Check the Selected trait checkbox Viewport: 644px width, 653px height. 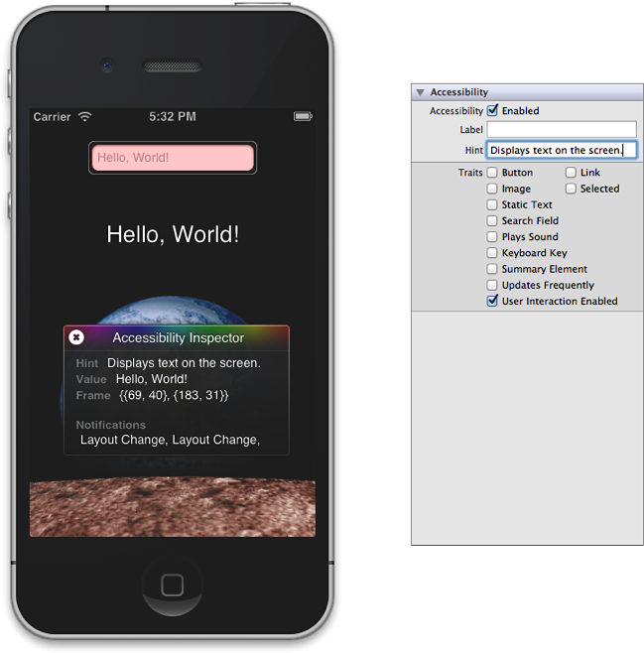pyautogui.click(x=572, y=189)
